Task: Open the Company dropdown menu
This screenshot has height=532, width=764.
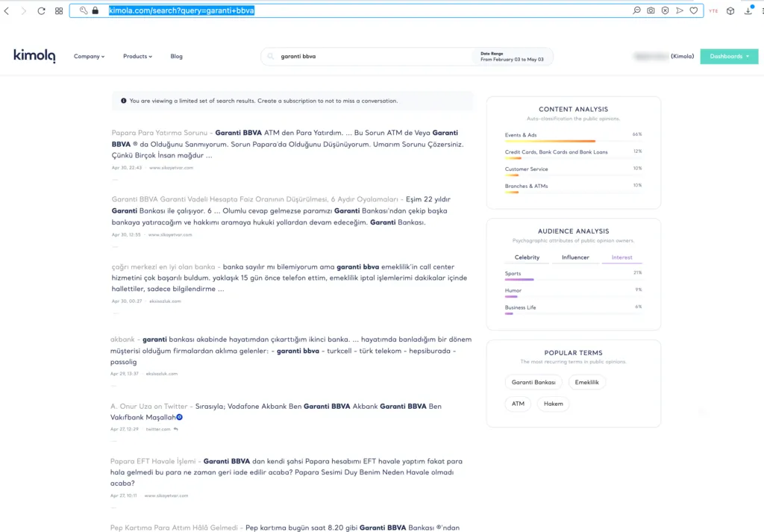Action: [90, 57]
